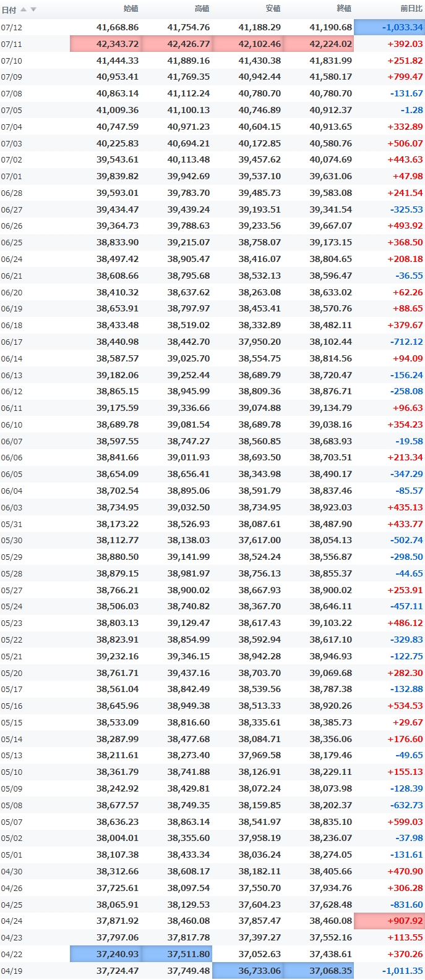Image resolution: width=425 pixels, height=980 pixels.
Task: Click change value +354.23
Action: point(405,425)
